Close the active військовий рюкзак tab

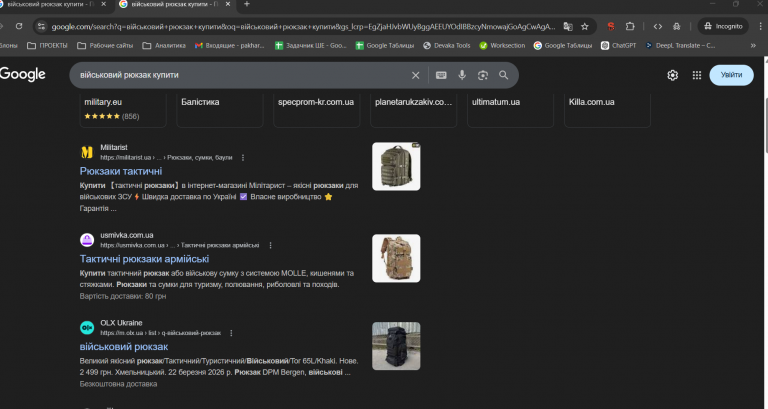point(228,4)
